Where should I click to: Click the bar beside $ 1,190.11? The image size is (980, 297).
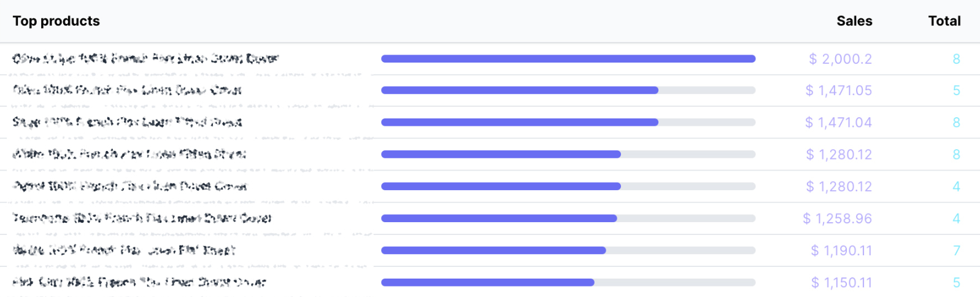[568, 250]
